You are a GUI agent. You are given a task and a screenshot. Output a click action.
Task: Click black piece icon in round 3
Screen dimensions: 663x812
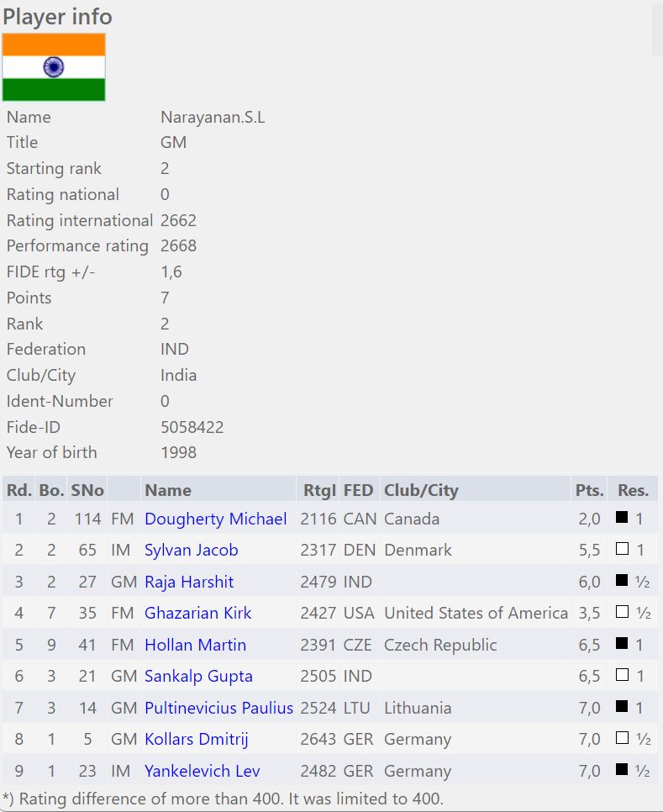(x=622, y=581)
